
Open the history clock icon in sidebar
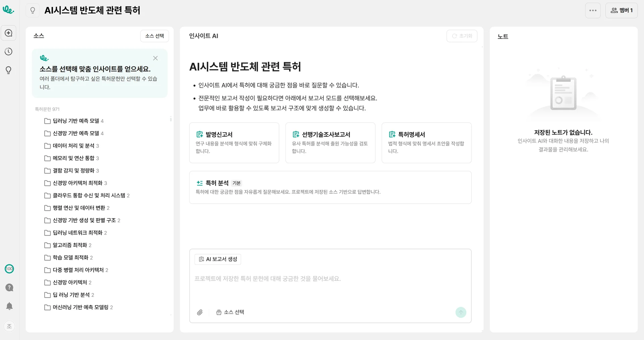coord(9,52)
